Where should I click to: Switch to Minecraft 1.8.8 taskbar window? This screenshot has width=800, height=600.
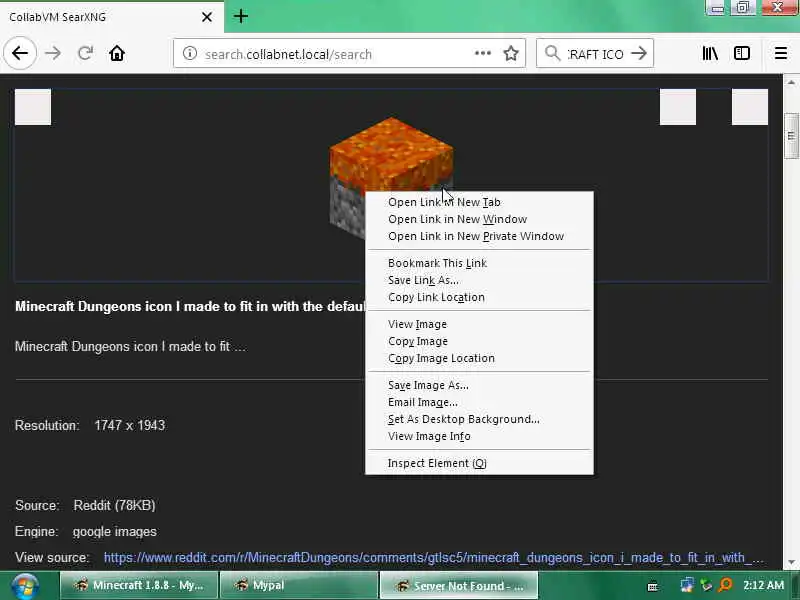[138, 585]
